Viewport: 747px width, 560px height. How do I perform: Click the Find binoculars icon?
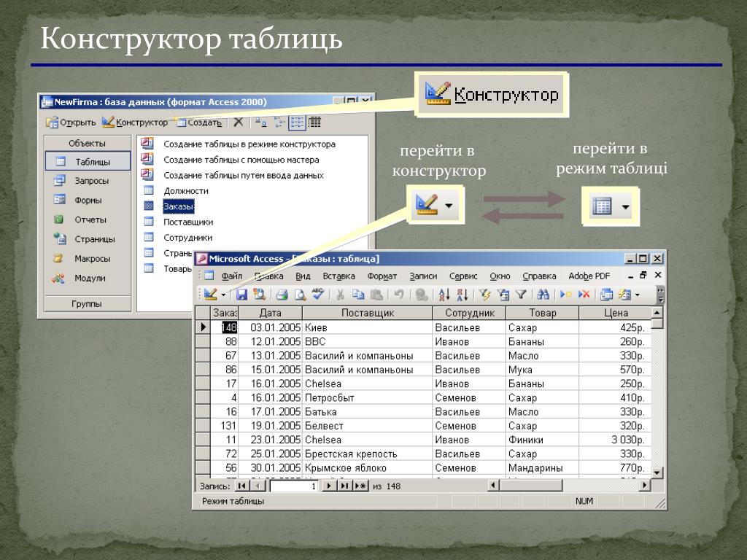click(543, 295)
